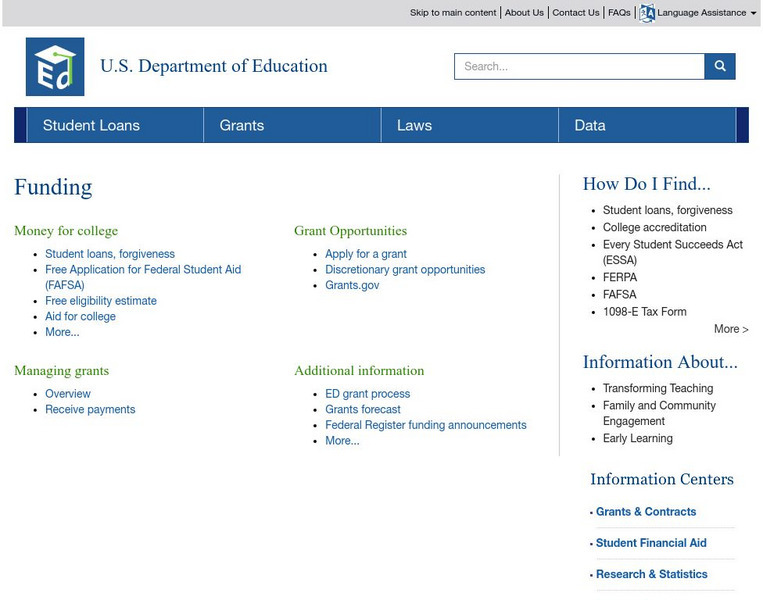Open the Contact Us link
Image resolution: width=763 pixels, height=600 pixels.
point(576,13)
